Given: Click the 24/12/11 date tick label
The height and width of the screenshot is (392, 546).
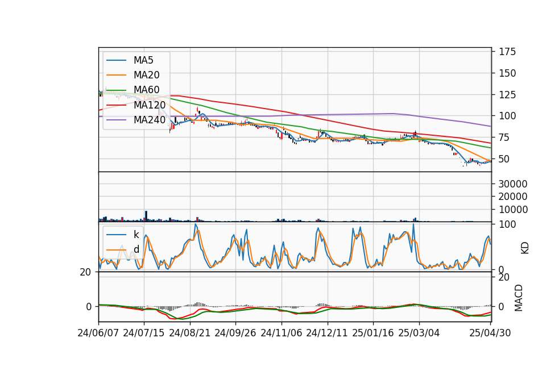Looking at the screenshot, I should point(327,333).
